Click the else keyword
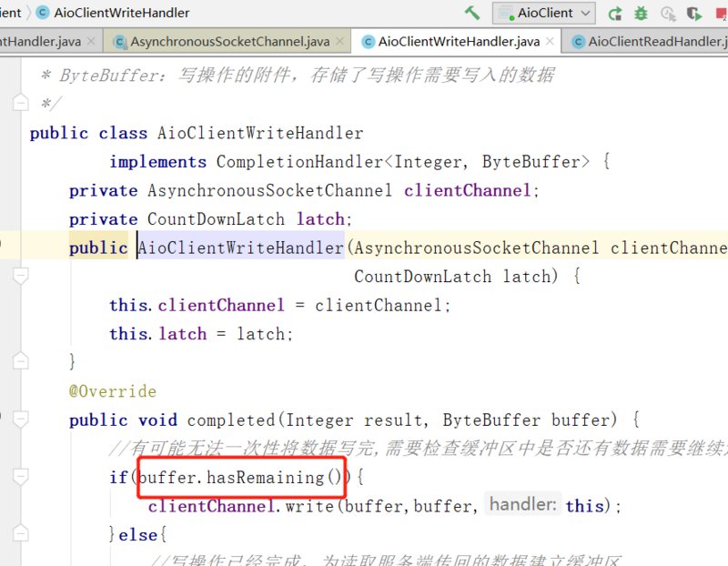 (x=138, y=535)
